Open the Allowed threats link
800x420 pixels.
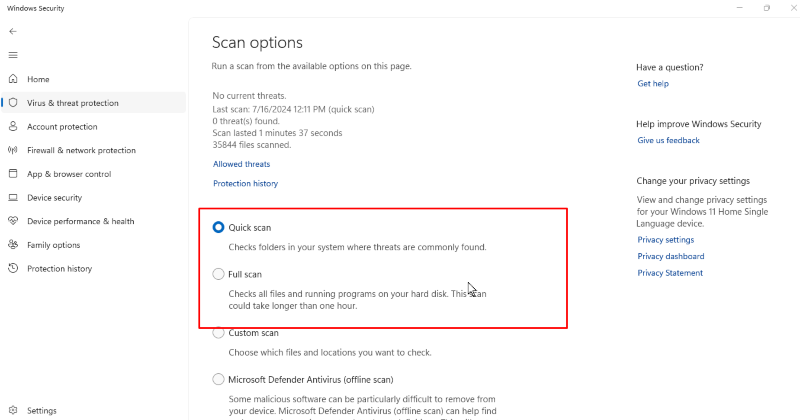click(241, 164)
